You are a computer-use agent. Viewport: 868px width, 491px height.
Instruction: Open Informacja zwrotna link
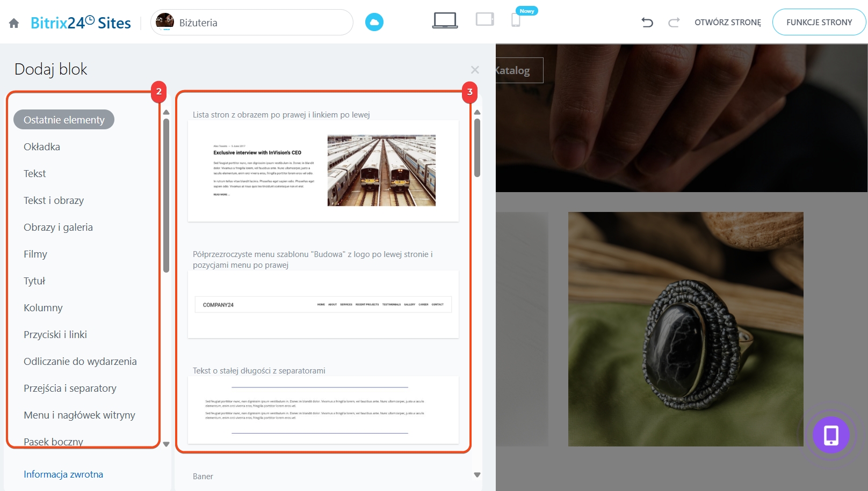pos(63,474)
